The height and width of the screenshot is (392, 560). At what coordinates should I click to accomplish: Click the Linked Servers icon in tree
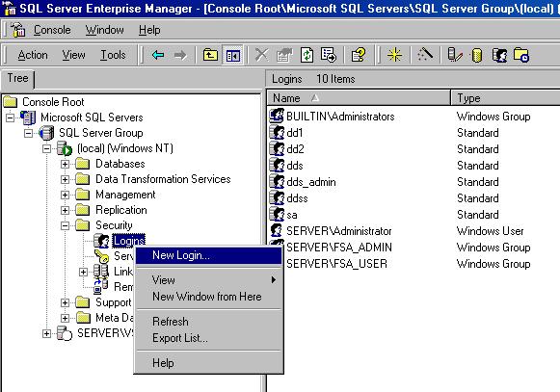click(x=100, y=272)
